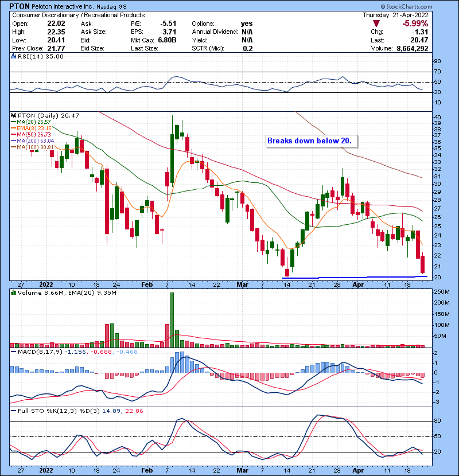Click the stochastic %K value 14.89
The image size is (459, 476).
(111, 411)
